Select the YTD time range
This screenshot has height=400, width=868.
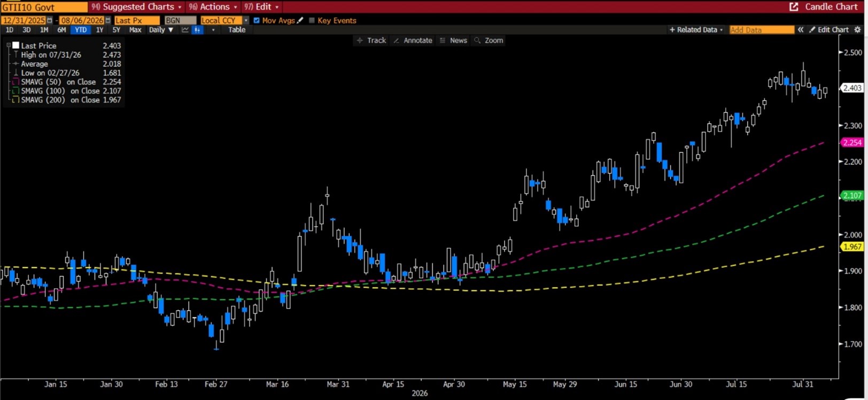pyautogui.click(x=81, y=30)
